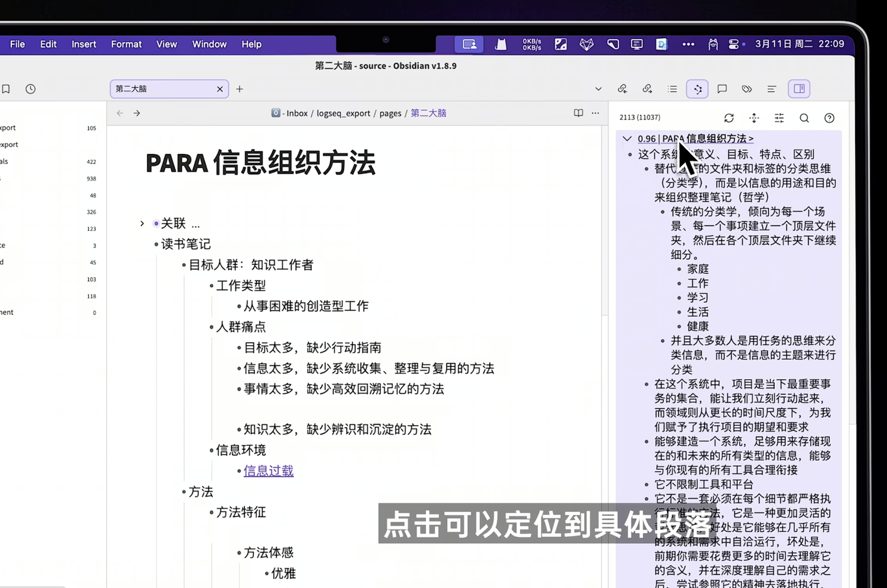887x588 pixels.
Task: Toggle macOS screen sharing menu bar icon
Action: pos(469,44)
